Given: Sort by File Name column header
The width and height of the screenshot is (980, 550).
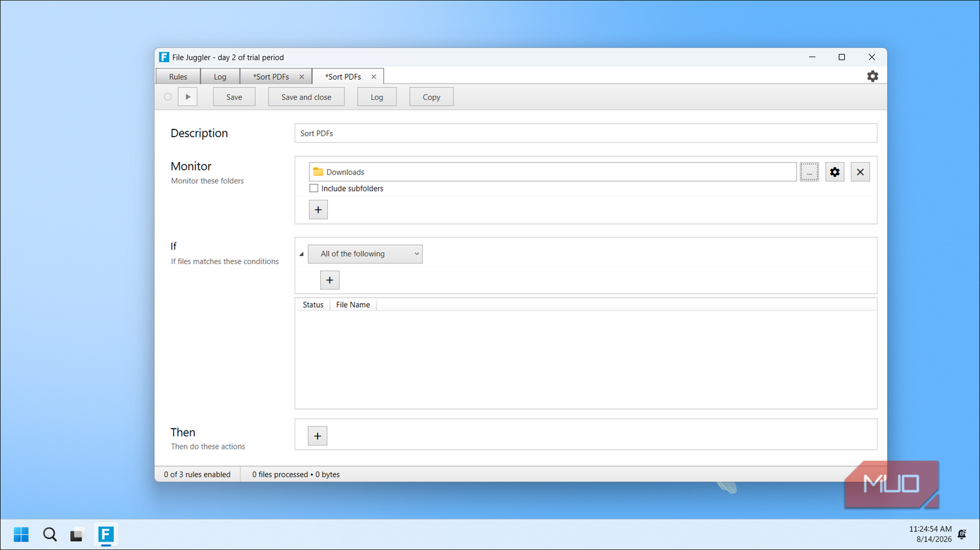Looking at the screenshot, I should 353,304.
